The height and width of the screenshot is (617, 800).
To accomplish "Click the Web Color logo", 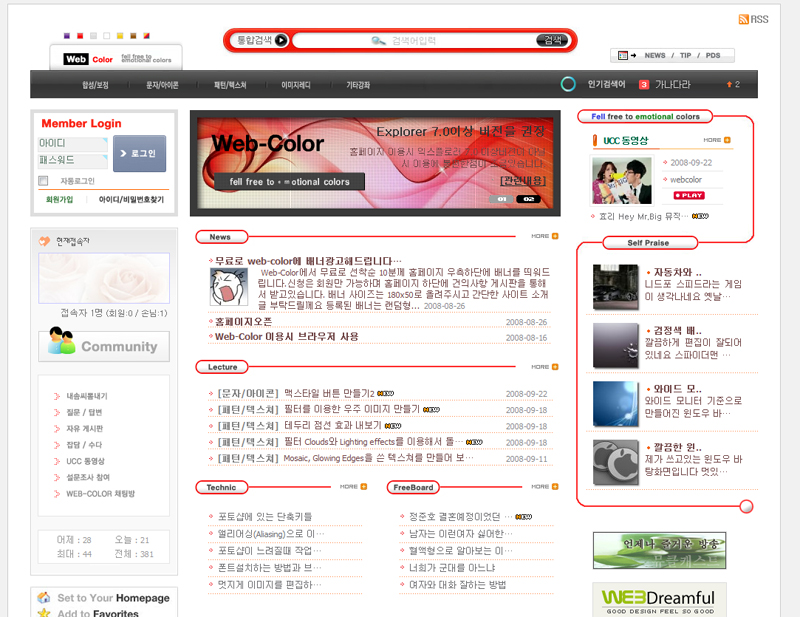I will click(89, 59).
